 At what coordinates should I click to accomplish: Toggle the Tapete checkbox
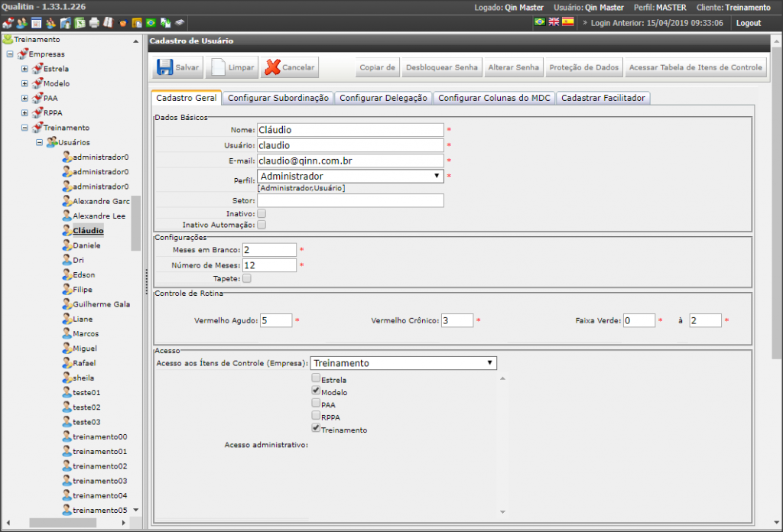tap(247, 278)
